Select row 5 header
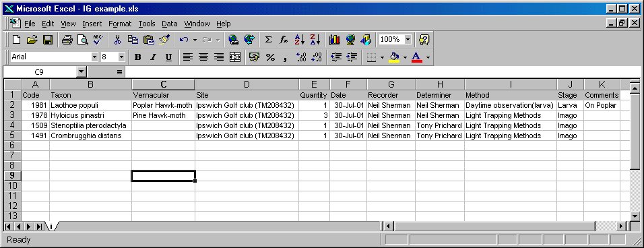The height and width of the screenshot is (248, 644). [12, 135]
